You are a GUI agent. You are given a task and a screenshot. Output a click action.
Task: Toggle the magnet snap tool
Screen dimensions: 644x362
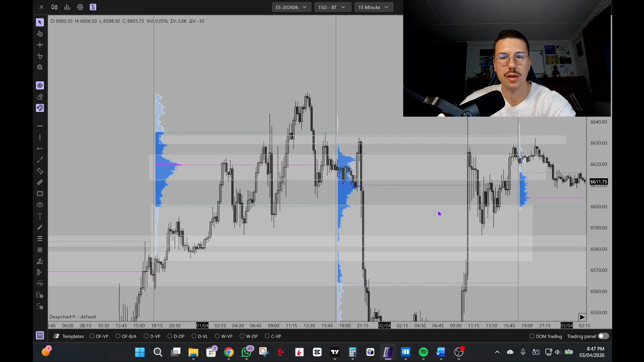coord(40,108)
